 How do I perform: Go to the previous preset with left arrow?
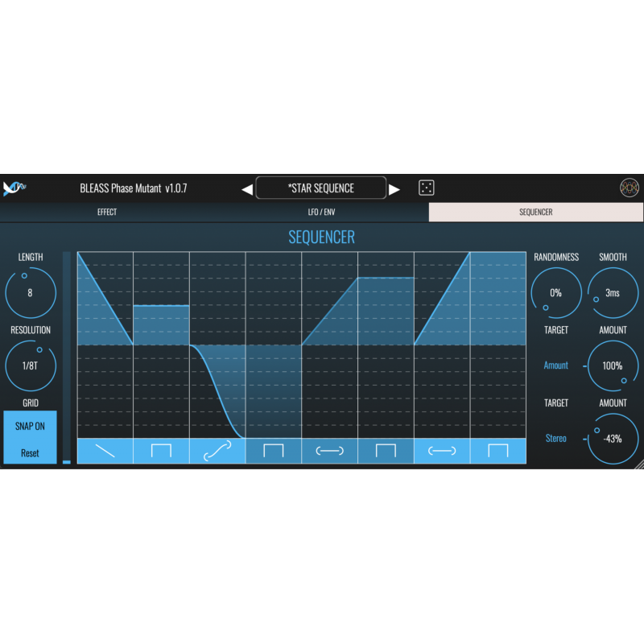pyautogui.click(x=247, y=189)
